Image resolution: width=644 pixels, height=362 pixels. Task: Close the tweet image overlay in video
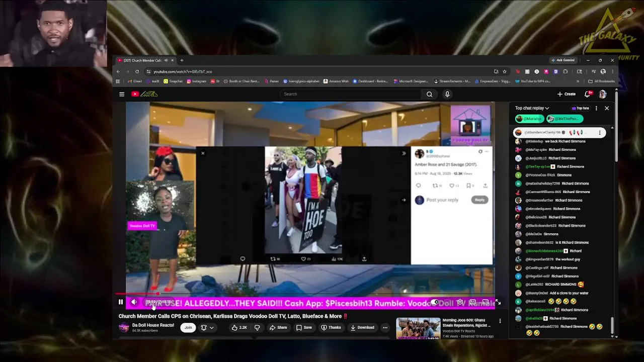point(203,153)
